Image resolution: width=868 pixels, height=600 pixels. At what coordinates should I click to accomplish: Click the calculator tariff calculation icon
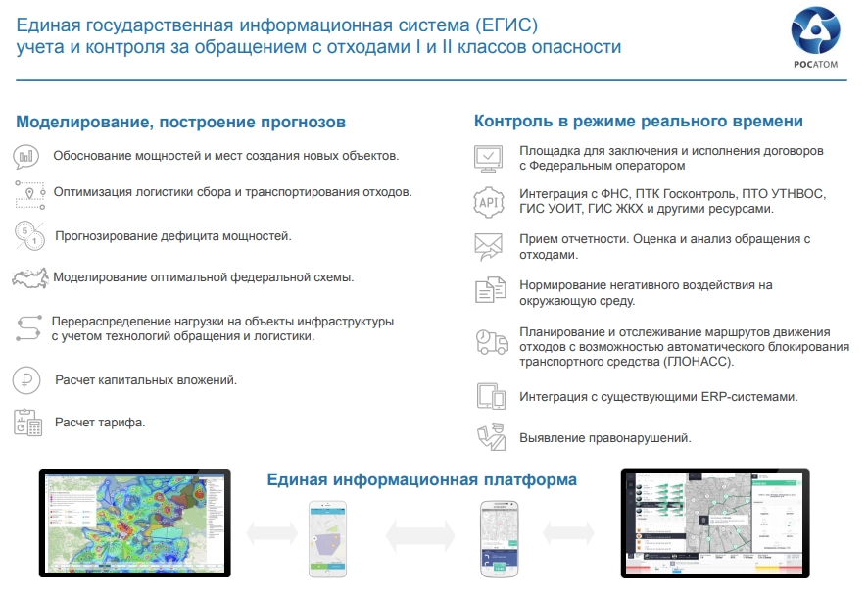[x=27, y=422]
